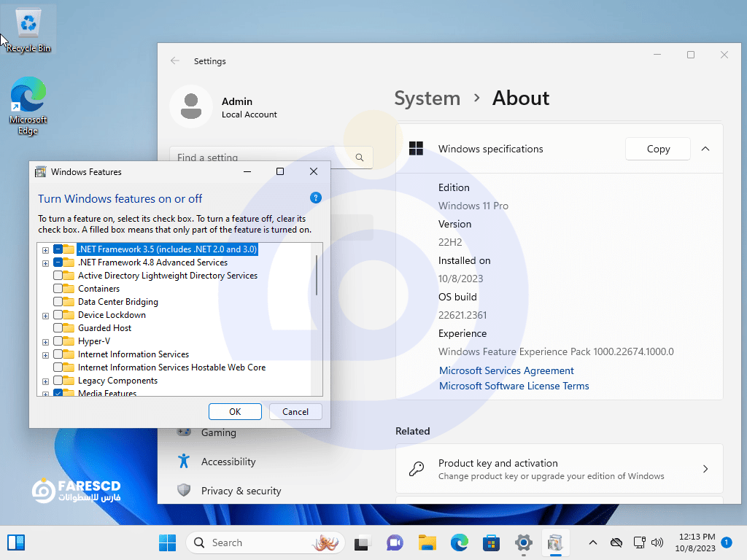
Task: Open File Explorer from the taskbar
Action: [427, 542]
